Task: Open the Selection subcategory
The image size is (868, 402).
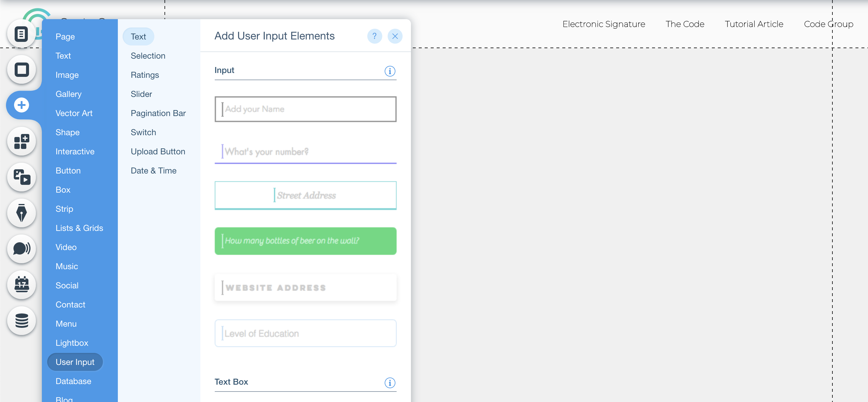Action: point(148,56)
